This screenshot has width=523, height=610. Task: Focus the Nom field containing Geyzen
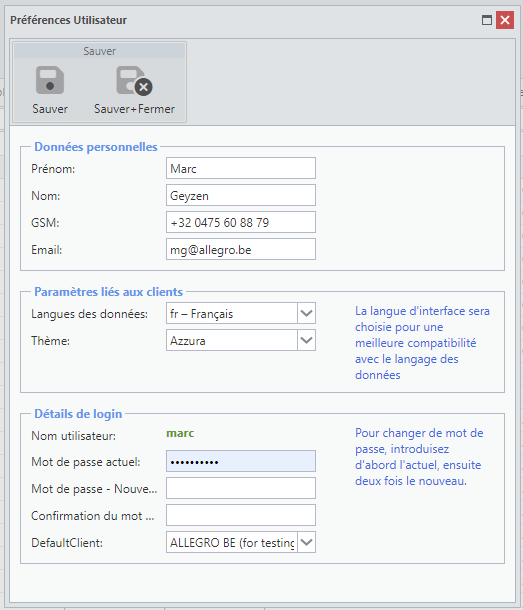click(240, 195)
